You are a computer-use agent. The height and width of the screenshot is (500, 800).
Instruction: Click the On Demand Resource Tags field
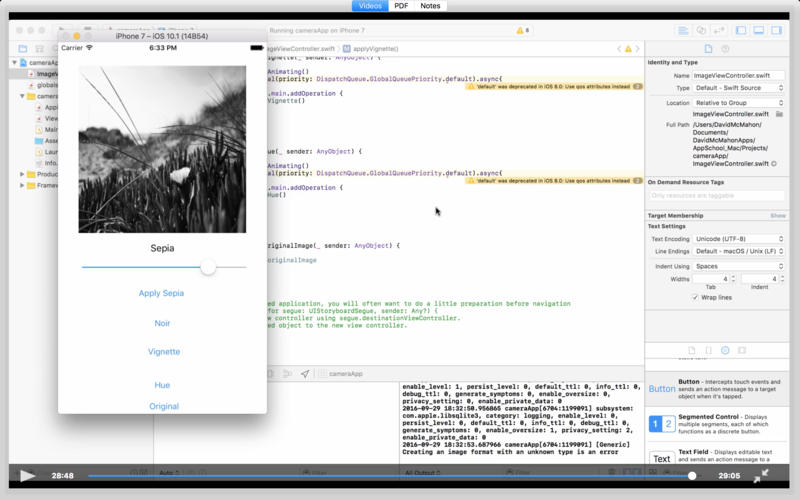pyautogui.click(x=717, y=195)
